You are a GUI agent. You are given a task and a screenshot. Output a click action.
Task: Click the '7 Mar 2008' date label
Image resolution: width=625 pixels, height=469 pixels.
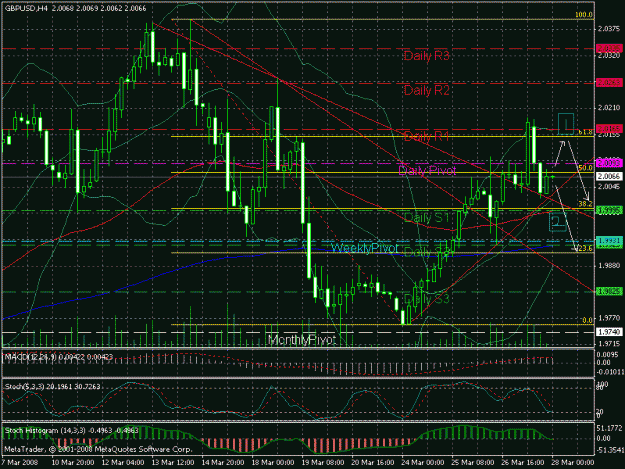coord(20,462)
